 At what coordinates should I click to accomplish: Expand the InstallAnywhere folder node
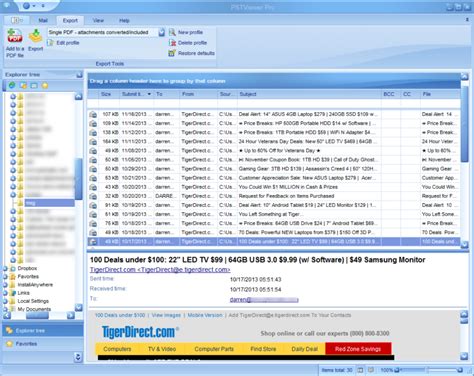click(x=5, y=285)
